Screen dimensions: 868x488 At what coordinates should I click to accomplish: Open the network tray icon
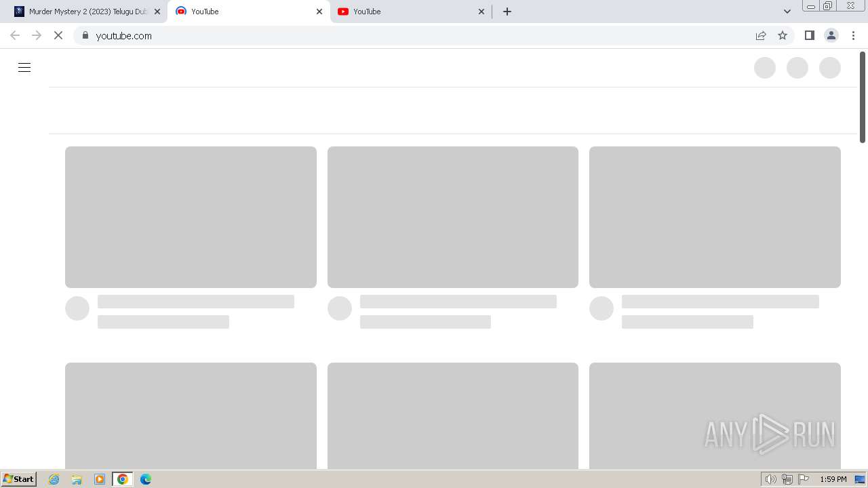click(x=787, y=479)
